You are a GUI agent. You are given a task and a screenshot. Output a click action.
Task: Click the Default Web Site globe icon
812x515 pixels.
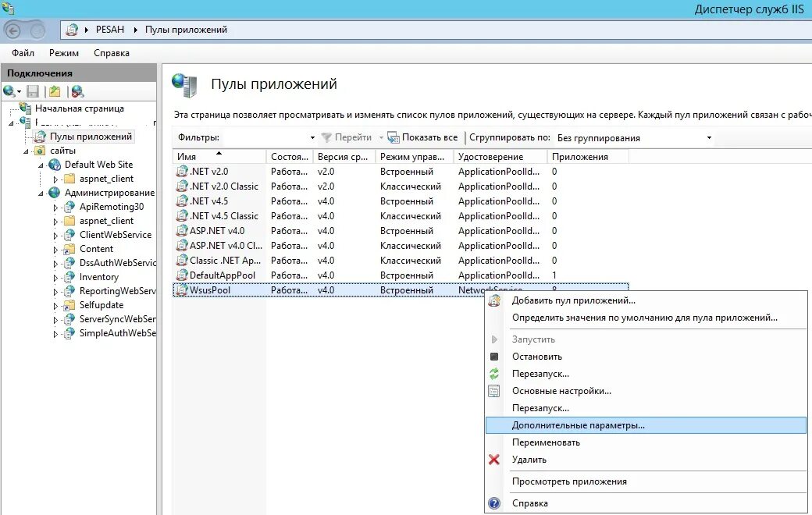(55, 165)
